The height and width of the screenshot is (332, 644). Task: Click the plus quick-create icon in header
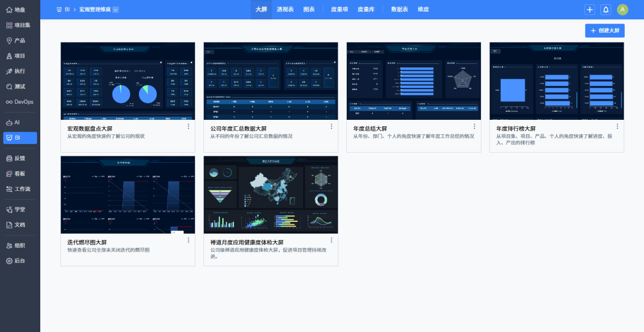(x=589, y=10)
